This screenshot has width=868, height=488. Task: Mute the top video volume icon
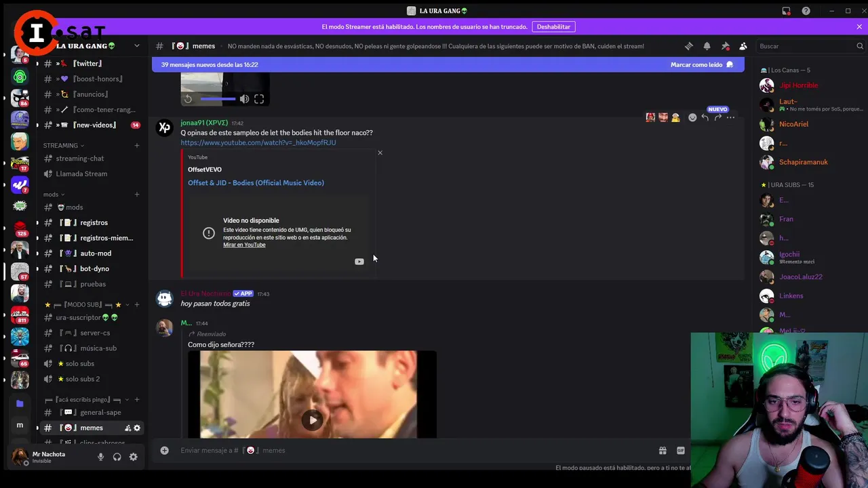pos(244,99)
